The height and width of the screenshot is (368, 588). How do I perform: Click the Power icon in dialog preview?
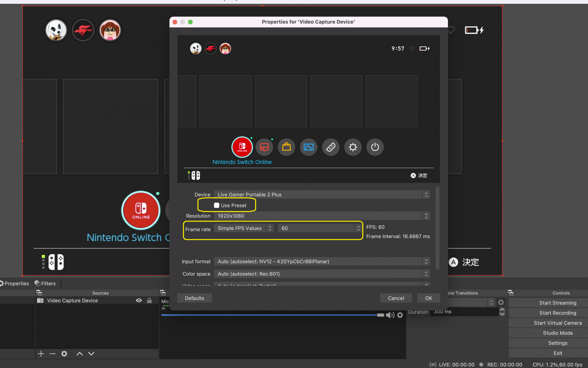click(x=375, y=147)
